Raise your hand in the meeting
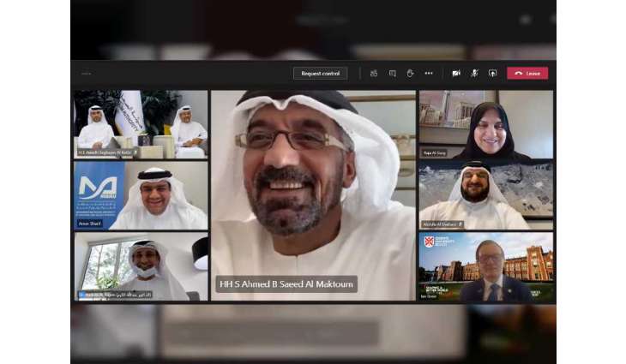Image resolution: width=626 pixels, height=364 pixels. (410, 74)
